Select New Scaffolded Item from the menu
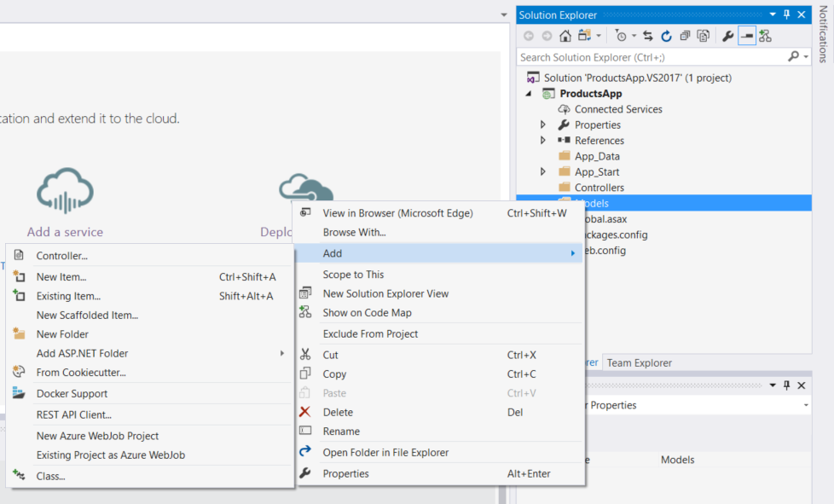 84,315
